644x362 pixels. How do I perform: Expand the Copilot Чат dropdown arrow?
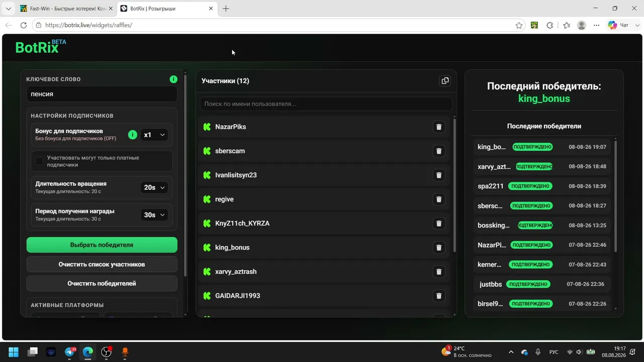pyautogui.click(x=637, y=25)
